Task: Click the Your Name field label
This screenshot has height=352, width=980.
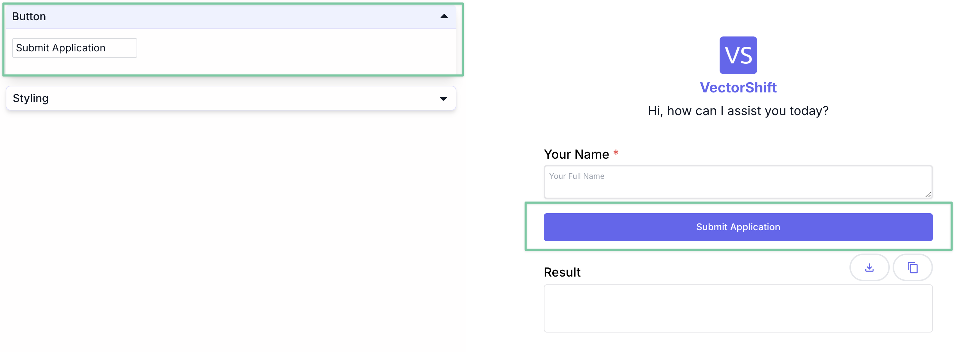Action: pos(576,154)
